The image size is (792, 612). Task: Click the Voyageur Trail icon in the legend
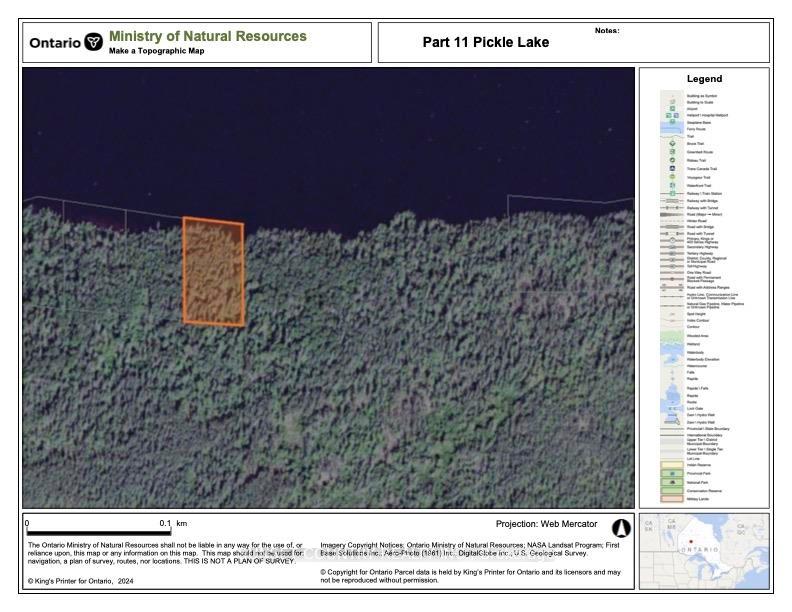pos(672,177)
